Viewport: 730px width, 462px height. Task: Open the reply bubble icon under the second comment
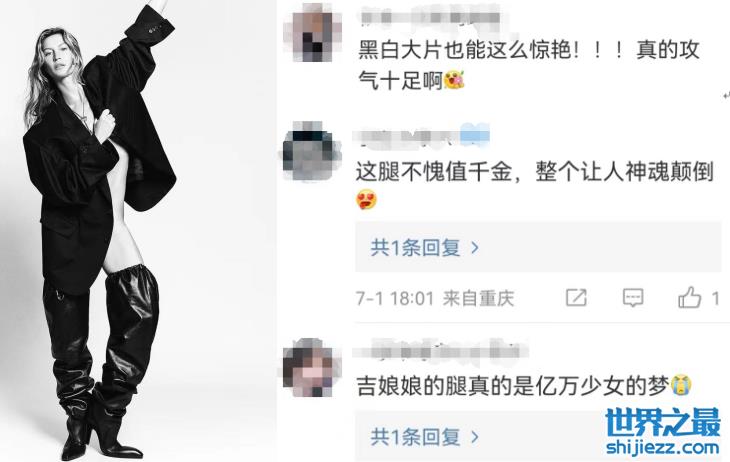pyautogui.click(x=633, y=297)
